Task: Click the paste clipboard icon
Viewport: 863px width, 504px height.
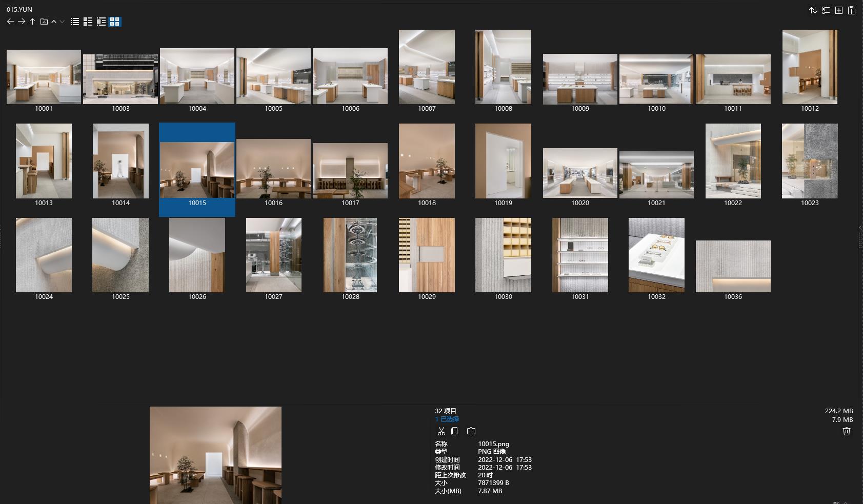Action: click(852, 10)
